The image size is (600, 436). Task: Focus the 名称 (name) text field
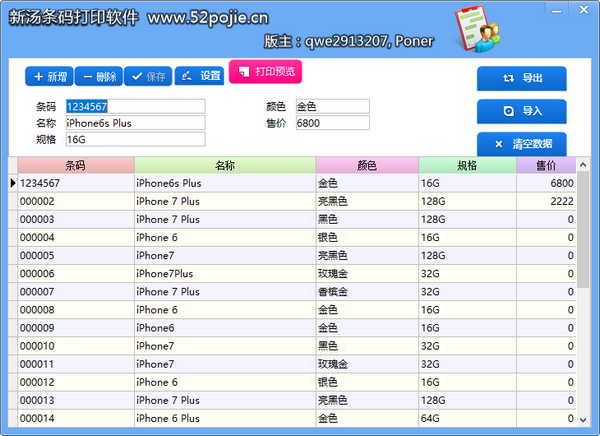(135, 123)
